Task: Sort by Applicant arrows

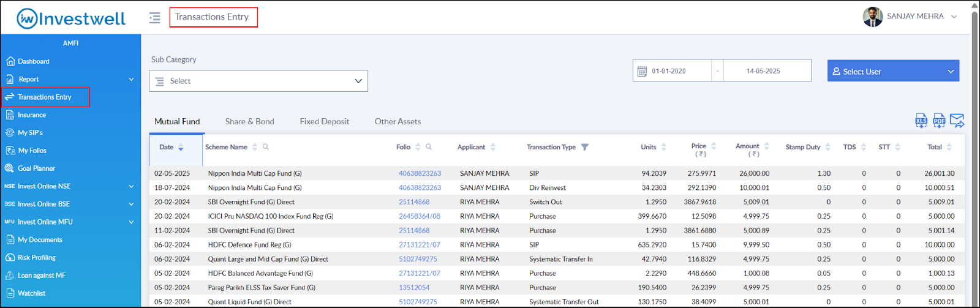Action: pyautogui.click(x=492, y=147)
